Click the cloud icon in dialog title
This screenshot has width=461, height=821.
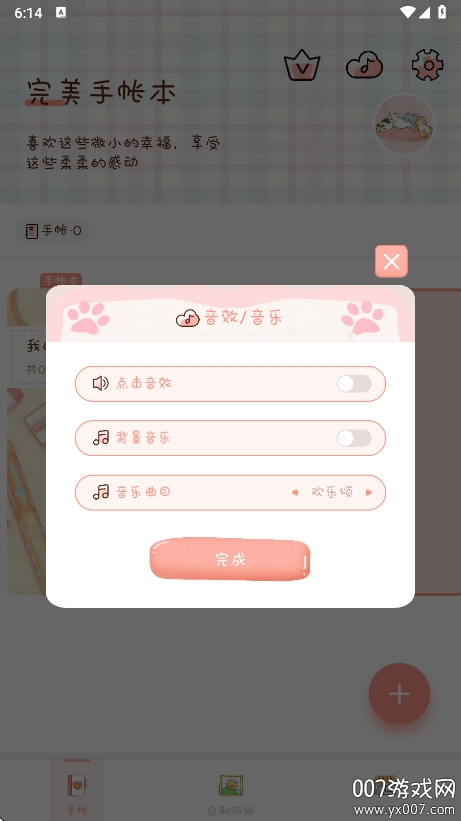tap(188, 318)
